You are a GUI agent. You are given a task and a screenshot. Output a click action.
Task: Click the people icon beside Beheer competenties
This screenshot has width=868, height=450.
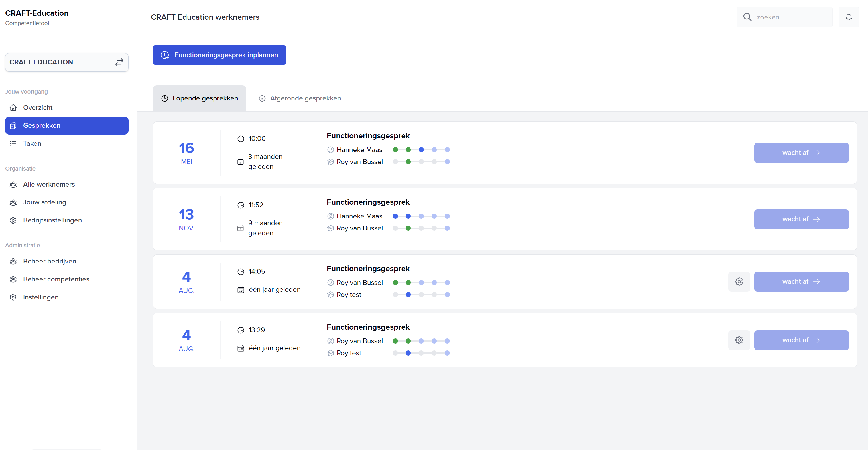tap(13, 279)
